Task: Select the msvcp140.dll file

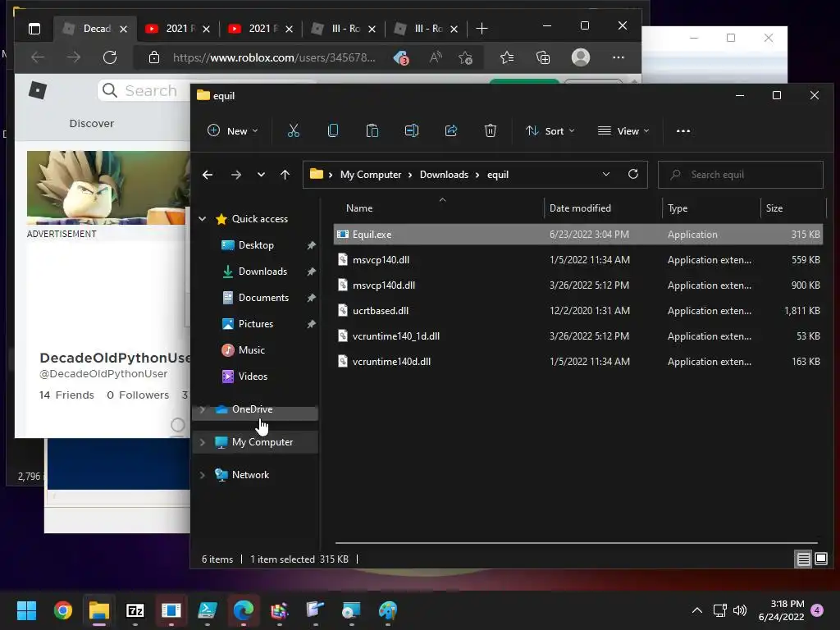Action: (578, 260)
